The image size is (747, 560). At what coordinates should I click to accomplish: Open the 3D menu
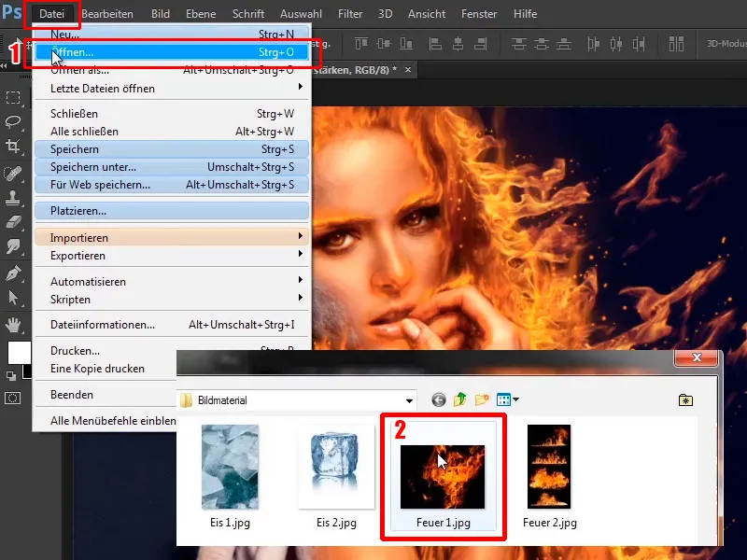click(x=385, y=14)
